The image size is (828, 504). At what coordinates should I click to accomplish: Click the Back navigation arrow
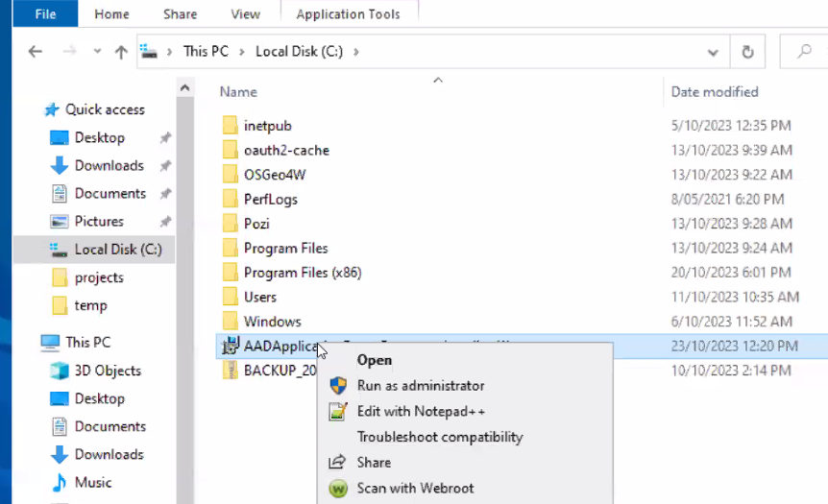(36, 52)
